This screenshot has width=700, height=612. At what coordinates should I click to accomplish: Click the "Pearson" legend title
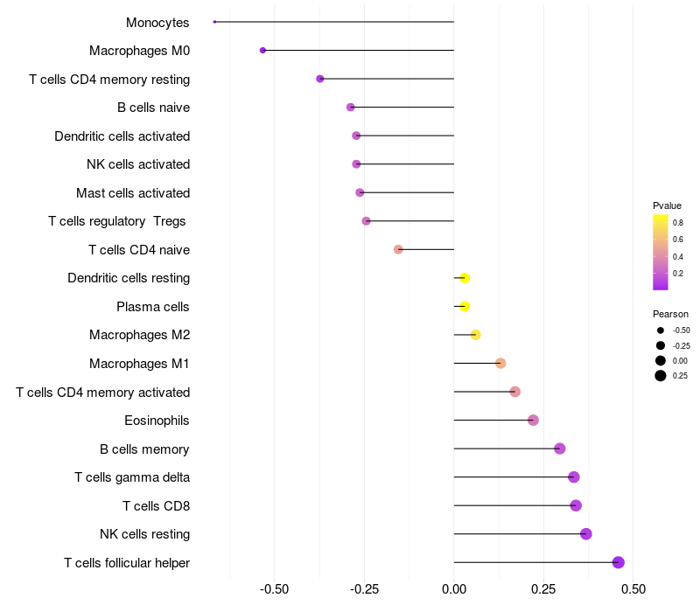(x=670, y=314)
